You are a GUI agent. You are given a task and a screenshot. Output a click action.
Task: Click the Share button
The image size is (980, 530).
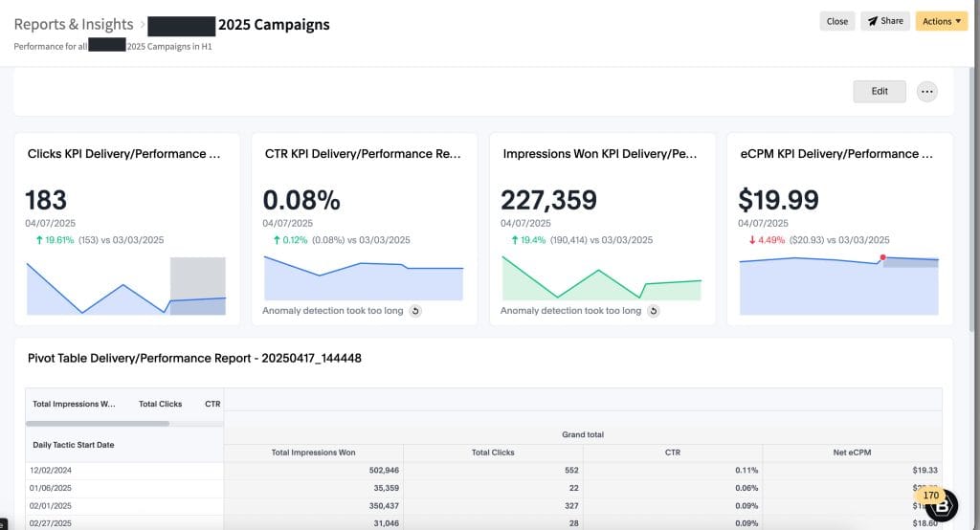(884, 21)
